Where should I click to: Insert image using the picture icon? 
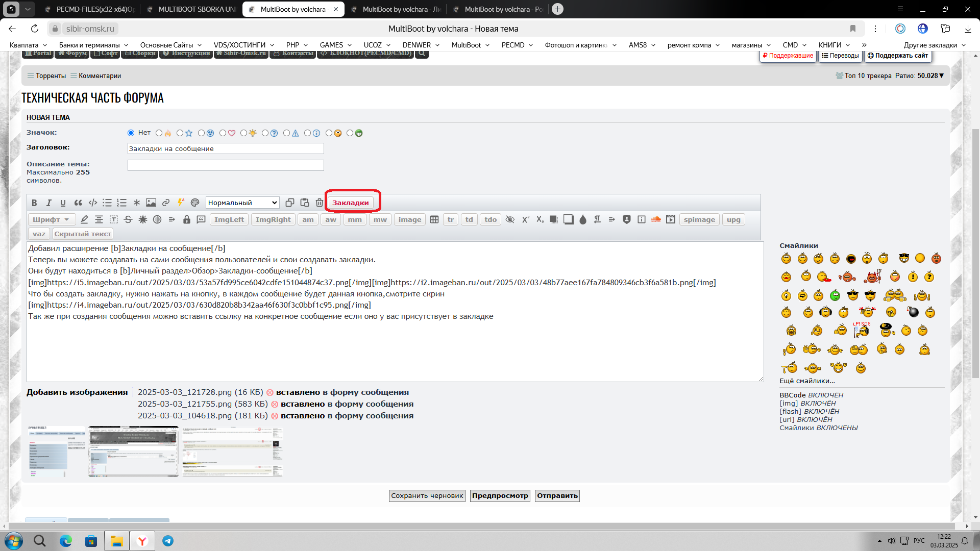coord(151,203)
